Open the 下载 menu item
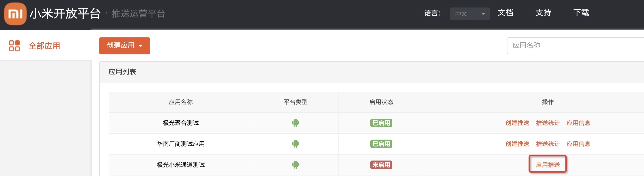This screenshot has width=644, height=176. pyautogui.click(x=581, y=13)
